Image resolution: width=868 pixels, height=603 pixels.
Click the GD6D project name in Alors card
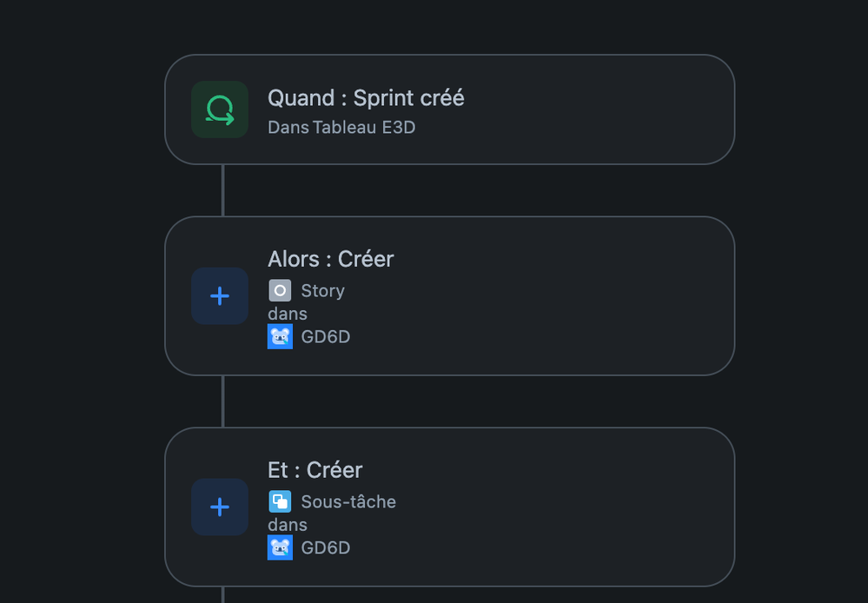click(326, 336)
